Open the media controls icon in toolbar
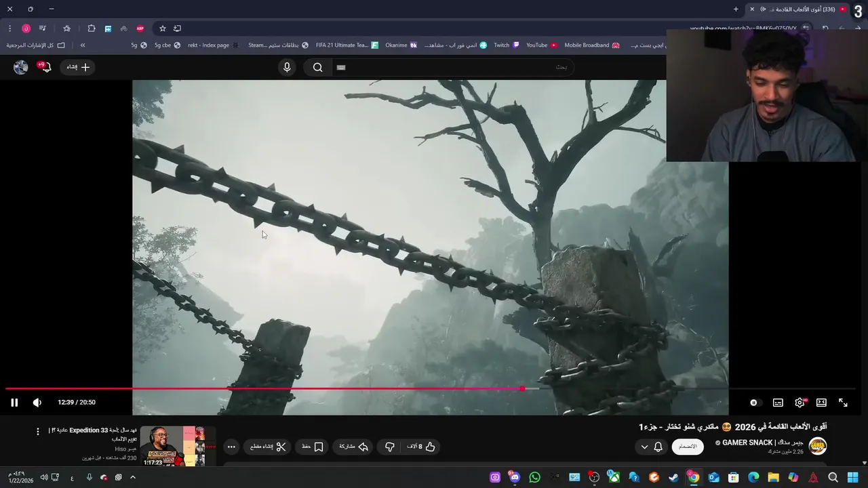 pos(42,28)
